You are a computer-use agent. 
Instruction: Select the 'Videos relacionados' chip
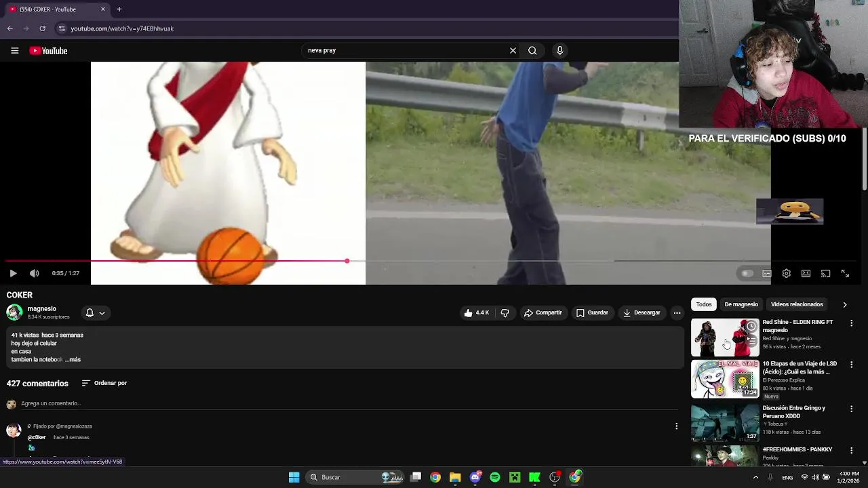(797, 304)
